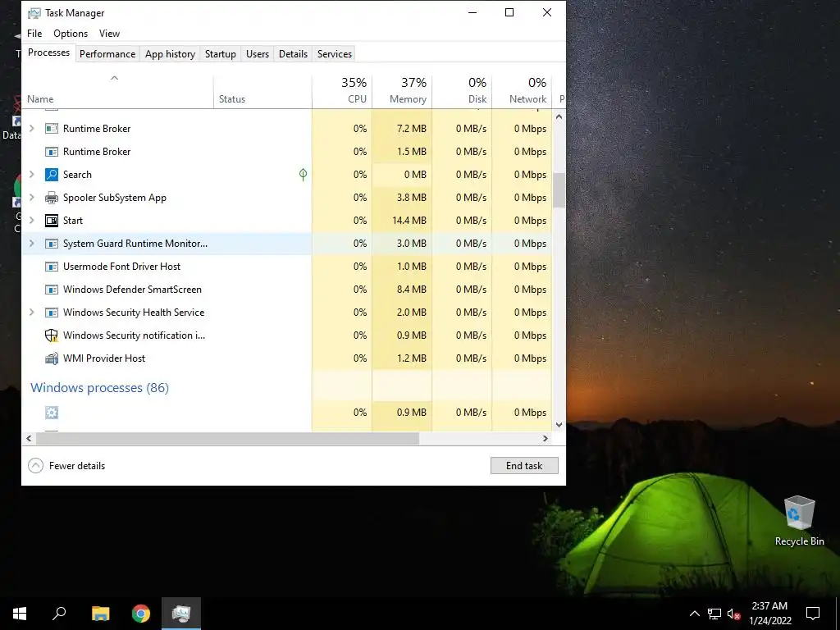Click the Start process icon

pyautogui.click(x=52, y=221)
